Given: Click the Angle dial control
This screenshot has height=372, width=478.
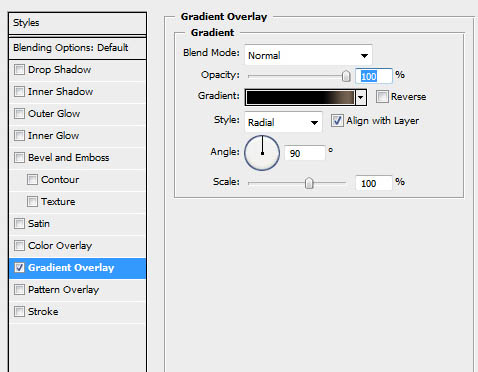Looking at the screenshot, I should pos(262,153).
